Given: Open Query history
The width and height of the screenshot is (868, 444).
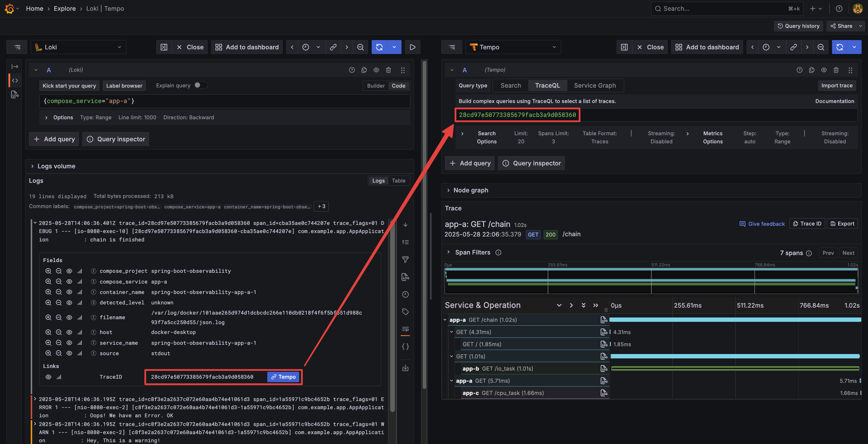Looking at the screenshot, I should (798, 26).
